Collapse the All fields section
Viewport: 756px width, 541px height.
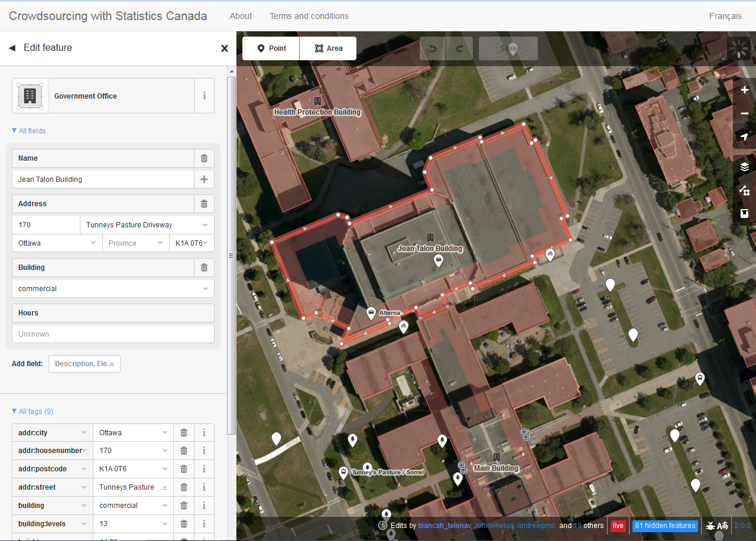coord(29,131)
